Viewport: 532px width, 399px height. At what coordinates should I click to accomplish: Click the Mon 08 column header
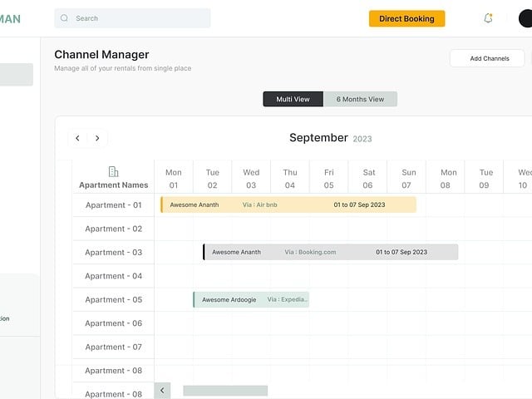point(446,179)
